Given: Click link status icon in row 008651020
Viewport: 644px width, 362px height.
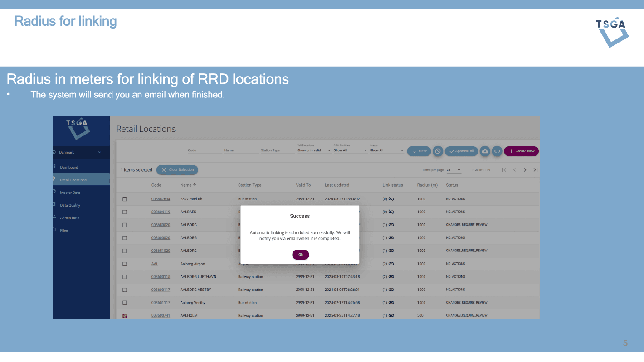Looking at the screenshot, I should click(391, 251).
